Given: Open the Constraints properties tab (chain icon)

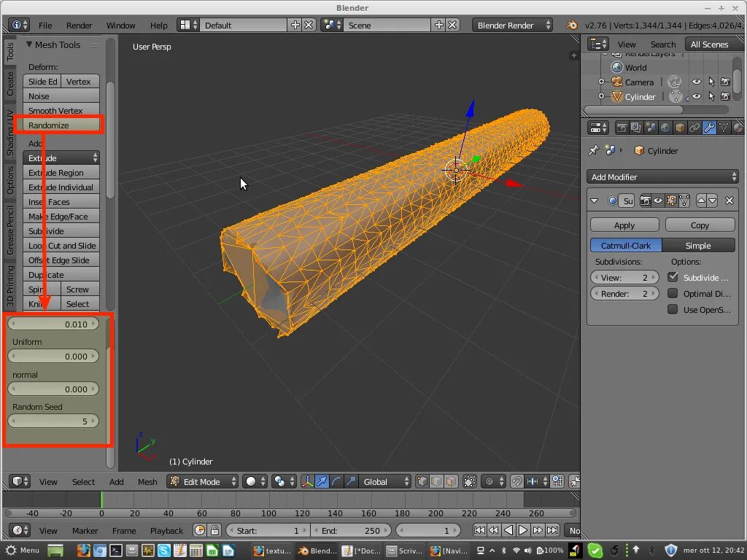Looking at the screenshot, I should point(694,128).
